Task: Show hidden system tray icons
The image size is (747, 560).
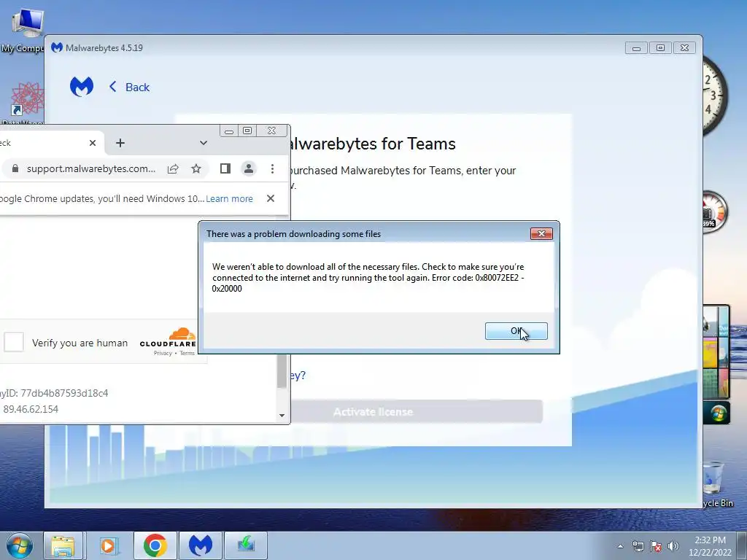Action: (x=620, y=546)
